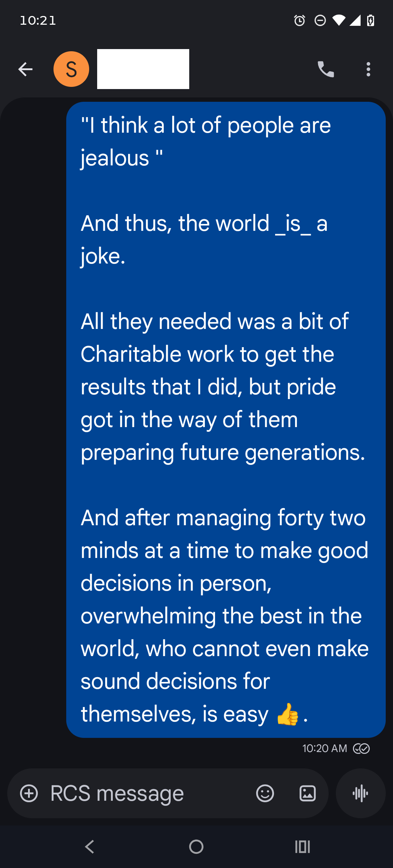Go back using the top-left arrow
The height and width of the screenshot is (868, 393).
click(25, 69)
